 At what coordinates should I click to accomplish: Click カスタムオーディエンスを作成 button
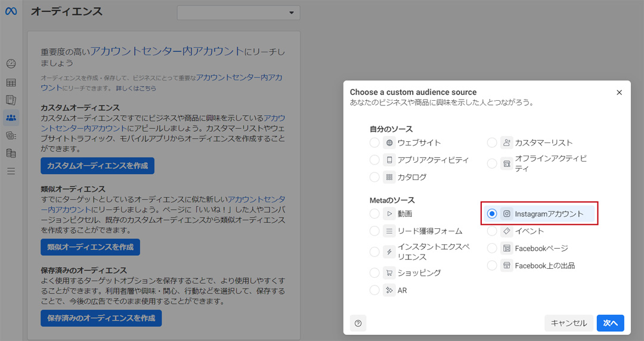click(97, 166)
